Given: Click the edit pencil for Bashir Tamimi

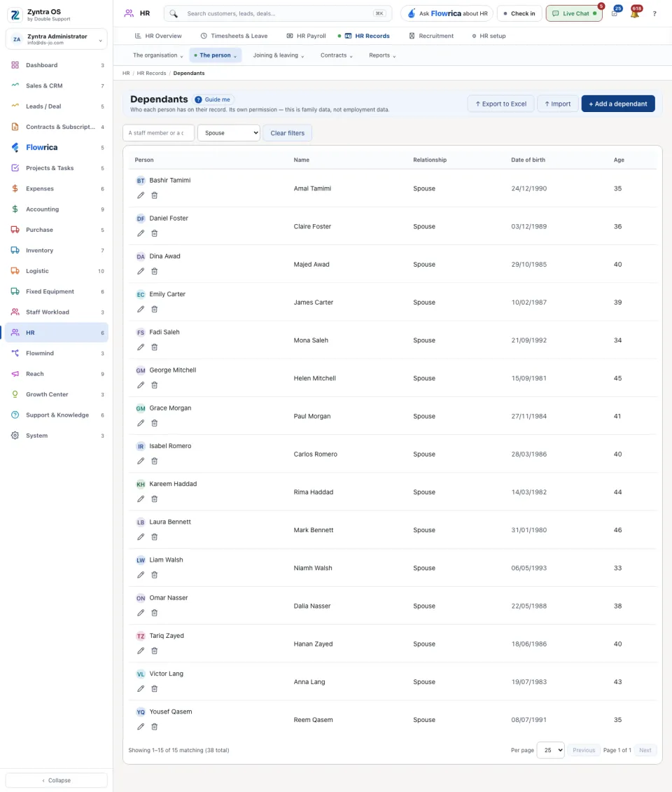Looking at the screenshot, I should point(141,195).
